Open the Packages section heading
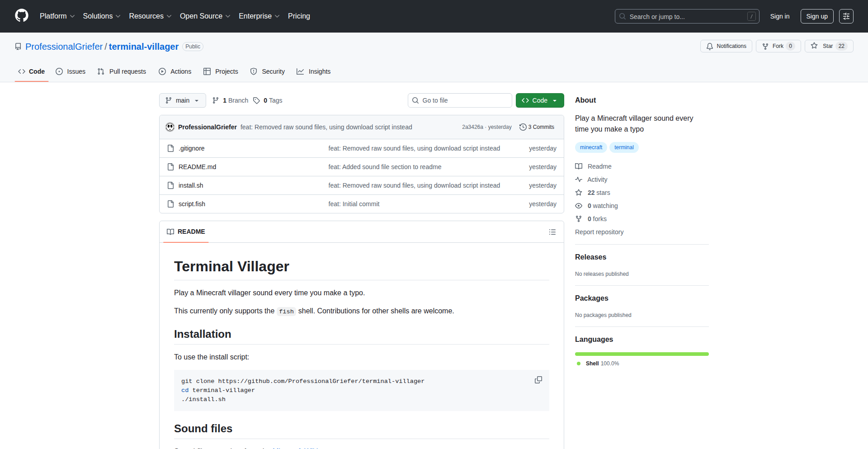 click(x=591, y=298)
